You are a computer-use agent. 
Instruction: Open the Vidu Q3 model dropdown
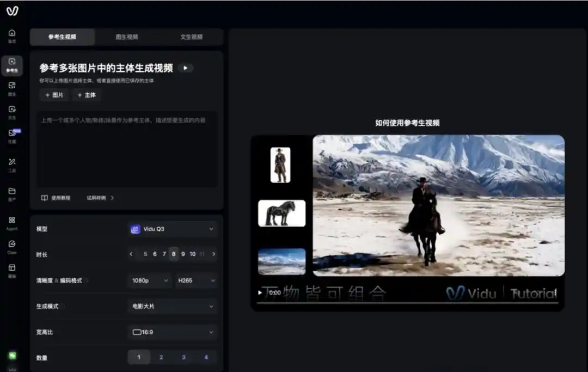click(173, 229)
